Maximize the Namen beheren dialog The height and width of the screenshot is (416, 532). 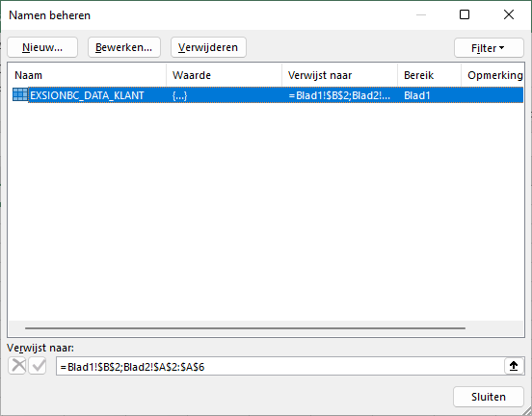tap(465, 14)
